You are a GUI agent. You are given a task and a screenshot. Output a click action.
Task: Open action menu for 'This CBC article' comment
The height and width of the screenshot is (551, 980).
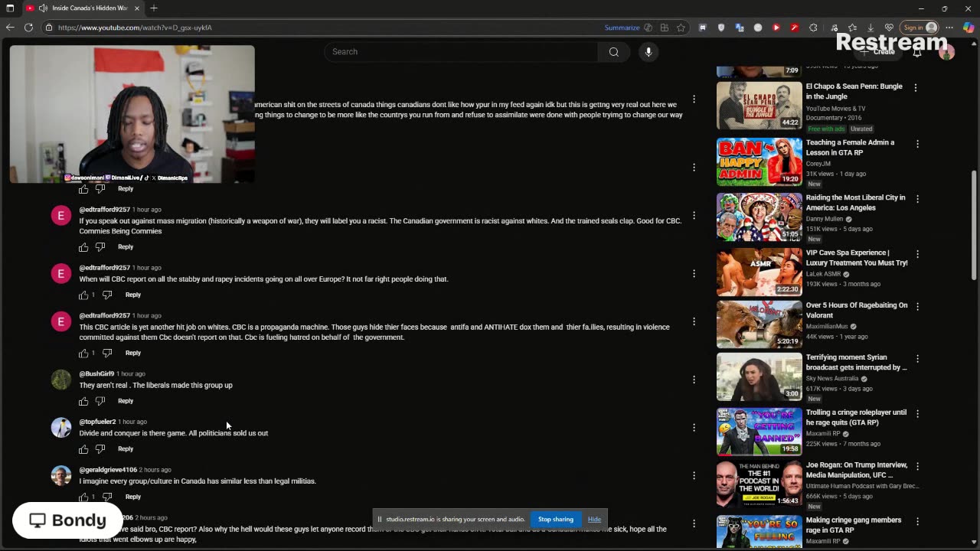pyautogui.click(x=694, y=321)
